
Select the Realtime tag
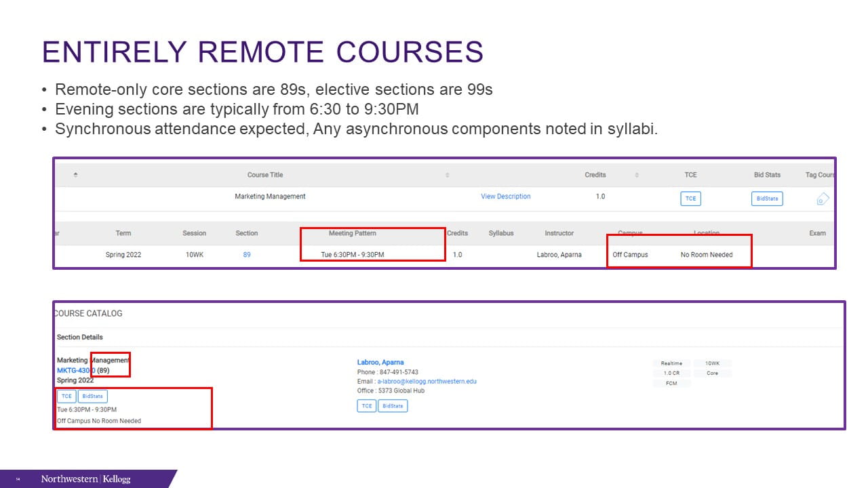(x=671, y=363)
